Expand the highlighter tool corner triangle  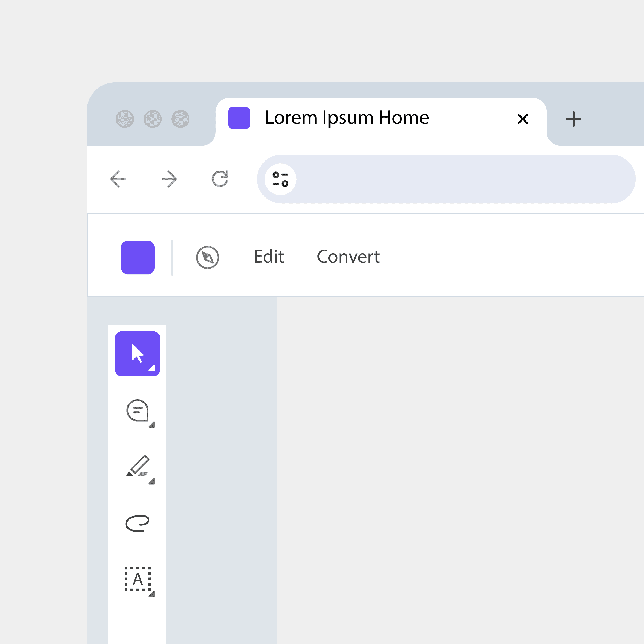(152, 481)
